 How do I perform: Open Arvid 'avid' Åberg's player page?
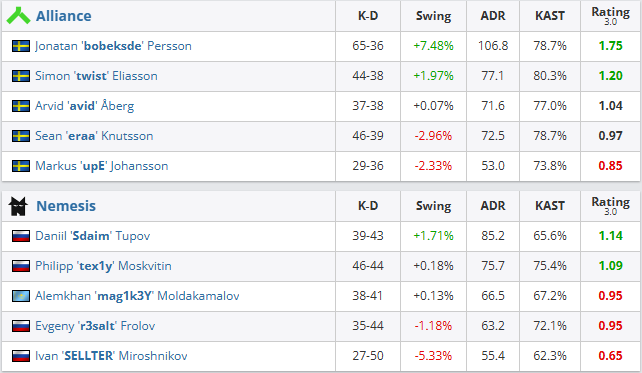click(84, 106)
